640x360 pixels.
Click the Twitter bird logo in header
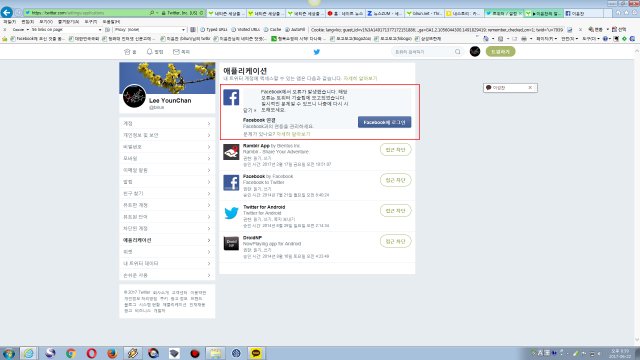coord(317,52)
